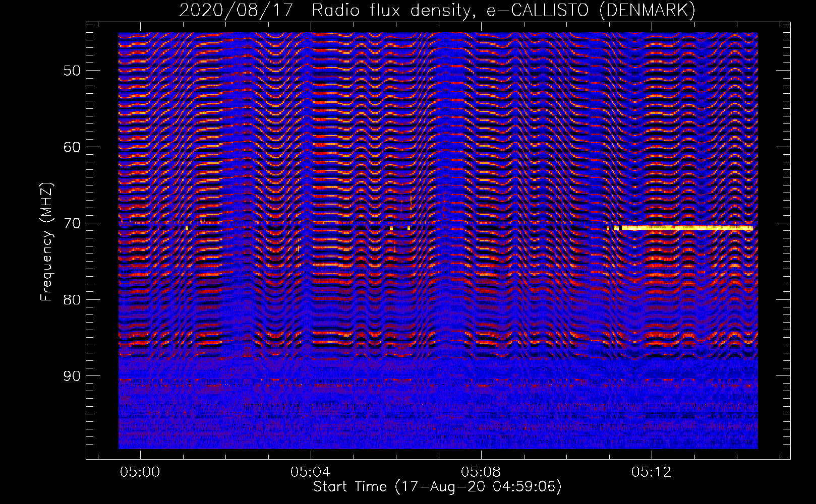This screenshot has width=816, height=504.
Task: Click the 05:12 time tick label
Action: point(652,472)
